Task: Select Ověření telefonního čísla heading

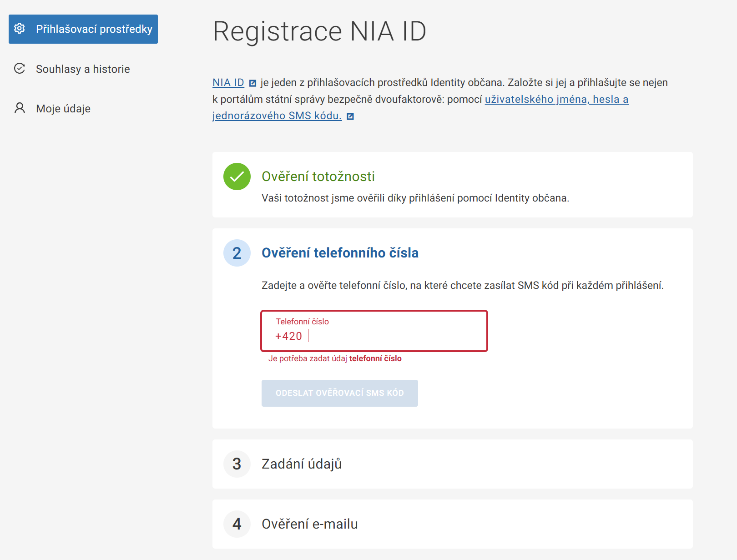Action: pyautogui.click(x=340, y=253)
